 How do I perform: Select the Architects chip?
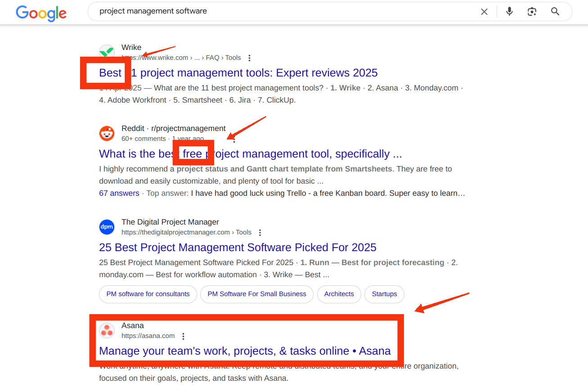[339, 294]
